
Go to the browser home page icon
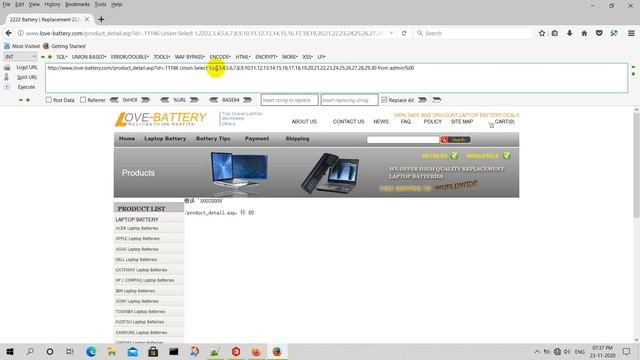click(584, 33)
